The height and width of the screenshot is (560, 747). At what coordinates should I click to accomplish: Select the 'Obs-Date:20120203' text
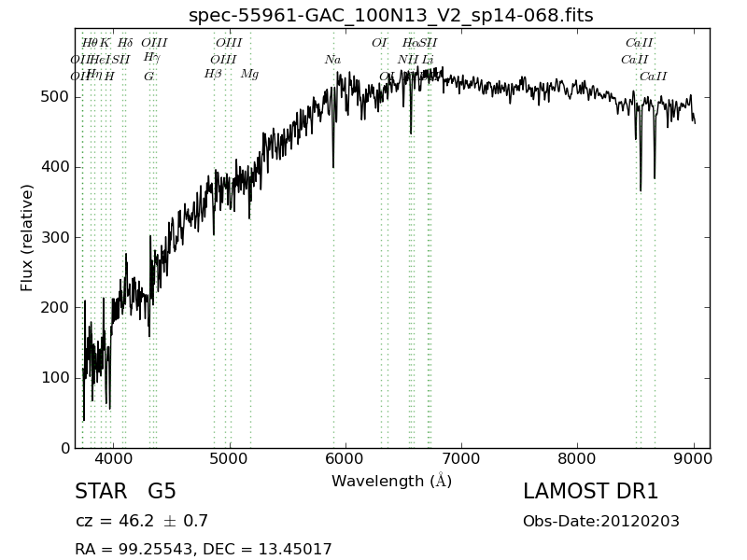601,521
